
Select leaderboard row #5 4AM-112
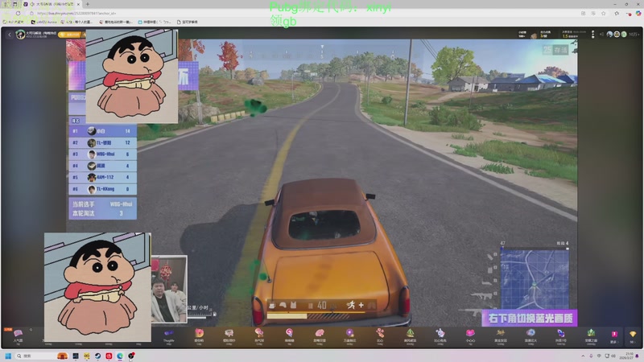pyautogui.click(x=103, y=177)
